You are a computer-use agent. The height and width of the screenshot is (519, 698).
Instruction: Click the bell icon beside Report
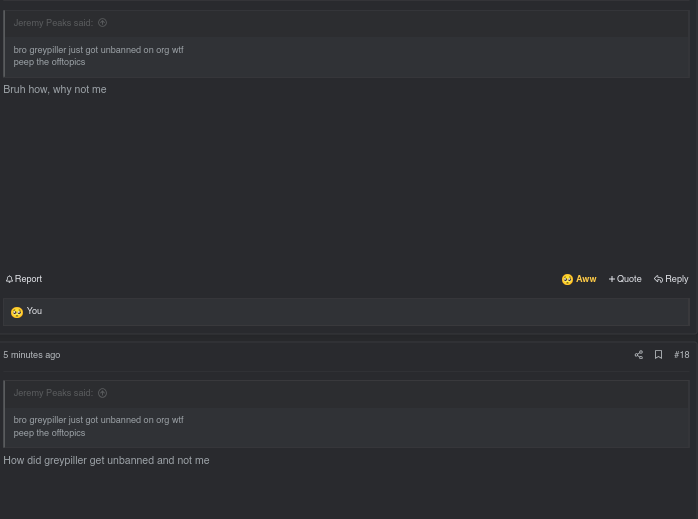9,279
